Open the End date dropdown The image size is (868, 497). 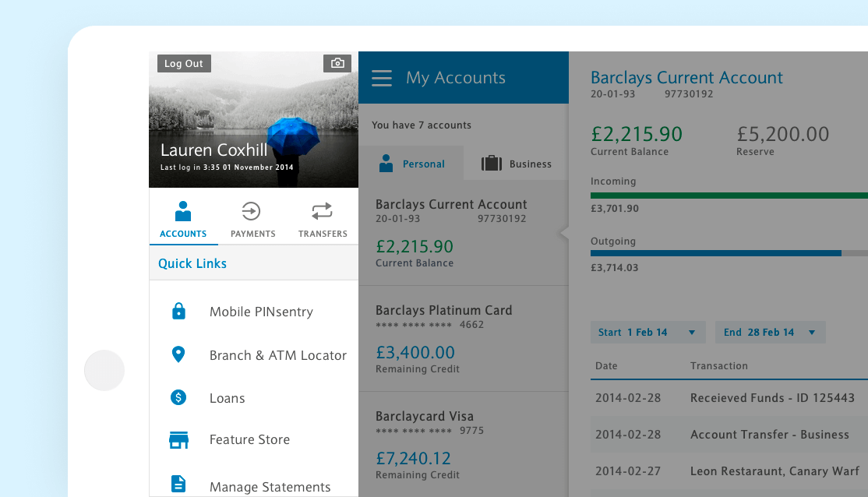coord(770,333)
